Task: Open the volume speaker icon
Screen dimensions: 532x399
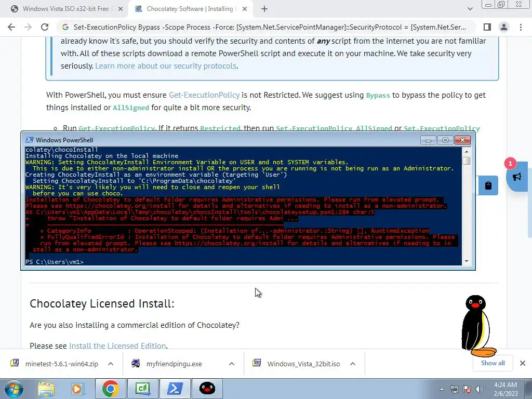Action: click(x=480, y=389)
